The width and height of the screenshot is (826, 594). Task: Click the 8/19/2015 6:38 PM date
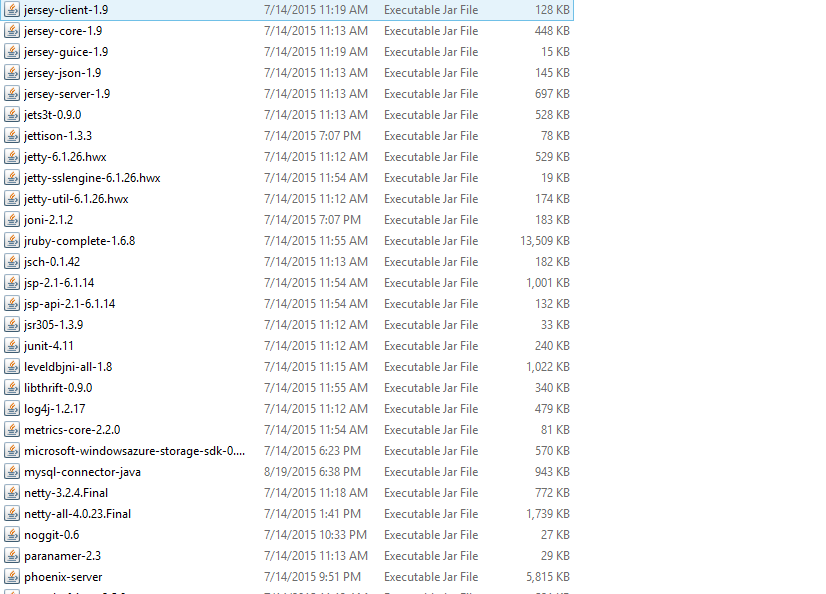(312, 472)
